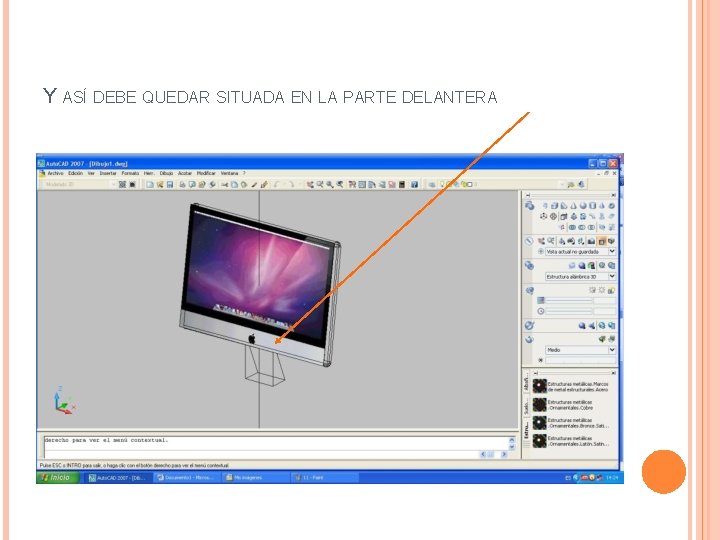Click the blue Help question-mark icon
The height and width of the screenshot is (540, 720).
pyautogui.click(x=414, y=185)
